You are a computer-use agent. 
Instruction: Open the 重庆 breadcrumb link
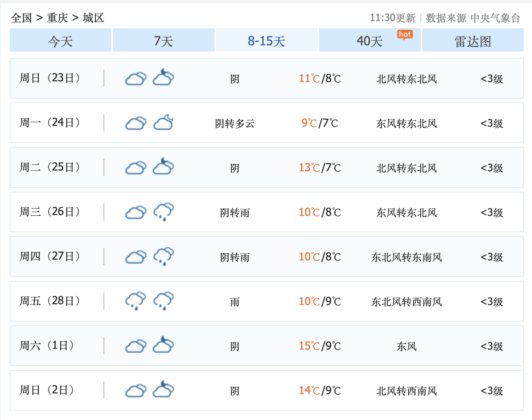(57, 18)
